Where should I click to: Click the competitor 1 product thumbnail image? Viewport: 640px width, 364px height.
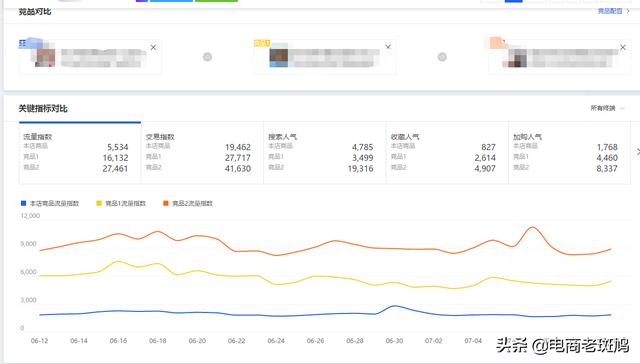(279, 58)
